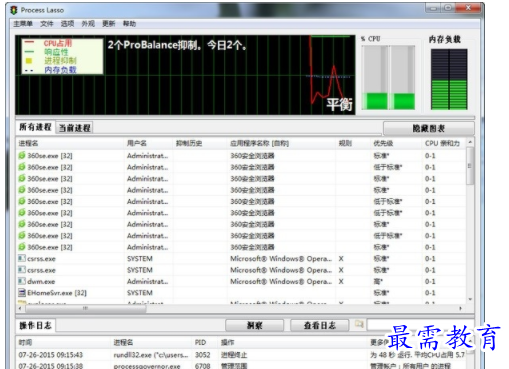Click the dwm.exe process icon
This screenshot has height=369, width=509.
click(x=22, y=281)
